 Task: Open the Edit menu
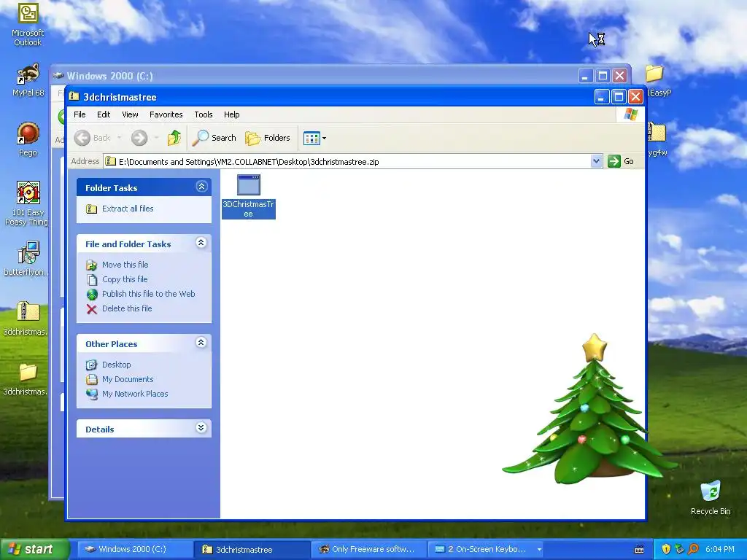pyautogui.click(x=104, y=114)
